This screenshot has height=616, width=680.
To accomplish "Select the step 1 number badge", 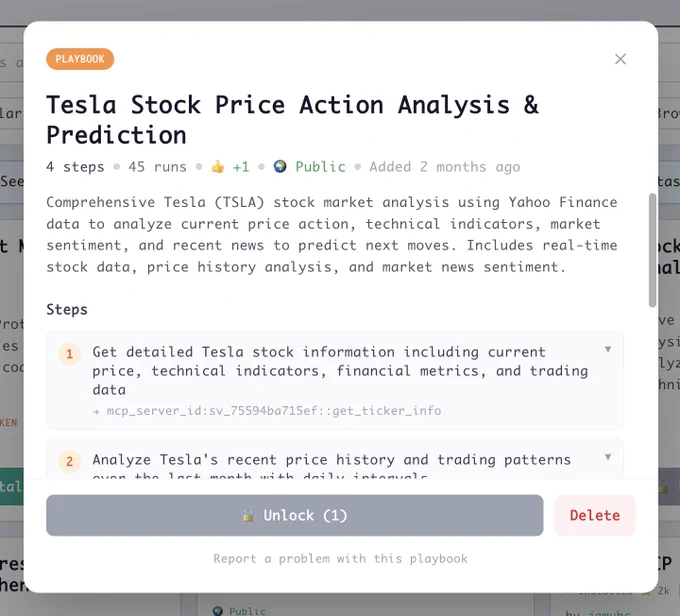I will (x=69, y=354).
